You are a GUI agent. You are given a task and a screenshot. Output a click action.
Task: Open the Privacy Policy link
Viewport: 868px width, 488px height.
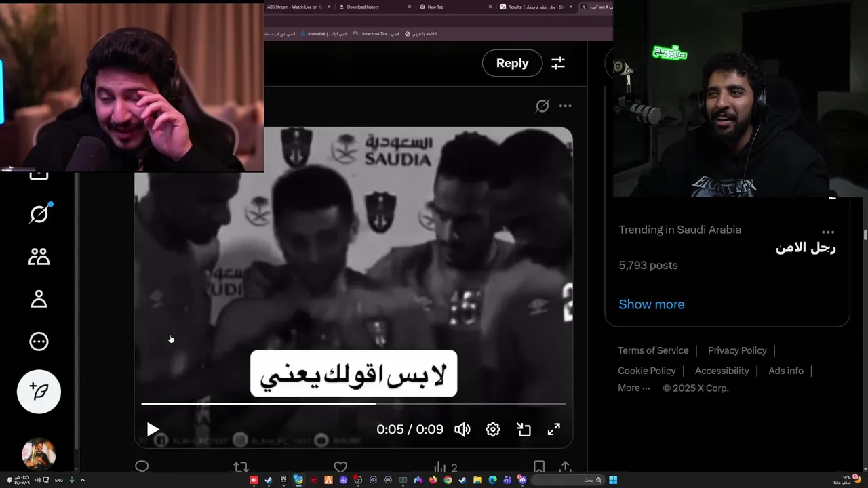click(737, 350)
